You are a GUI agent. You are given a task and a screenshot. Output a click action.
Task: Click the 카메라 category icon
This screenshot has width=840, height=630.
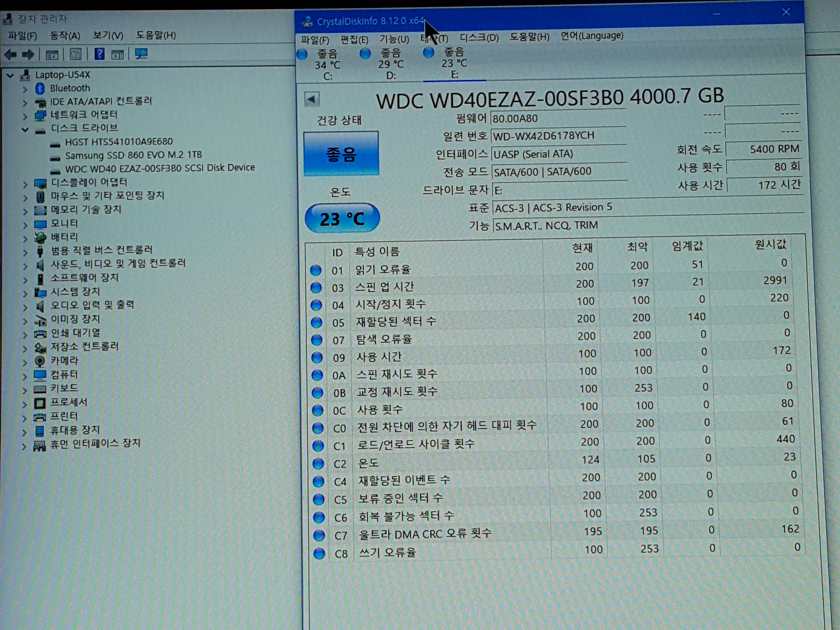tap(39, 361)
